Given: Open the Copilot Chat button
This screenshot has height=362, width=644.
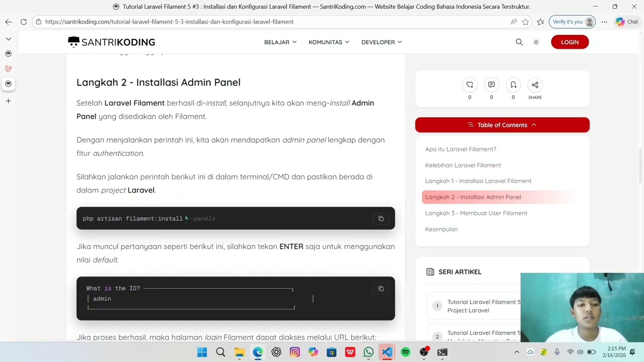Looking at the screenshot, I should (x=626, y=22).
